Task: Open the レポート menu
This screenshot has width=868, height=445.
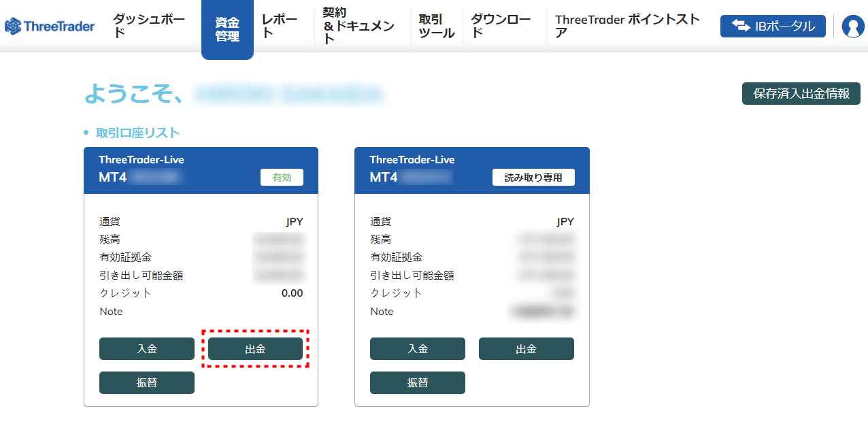Action: coord(280,26)
